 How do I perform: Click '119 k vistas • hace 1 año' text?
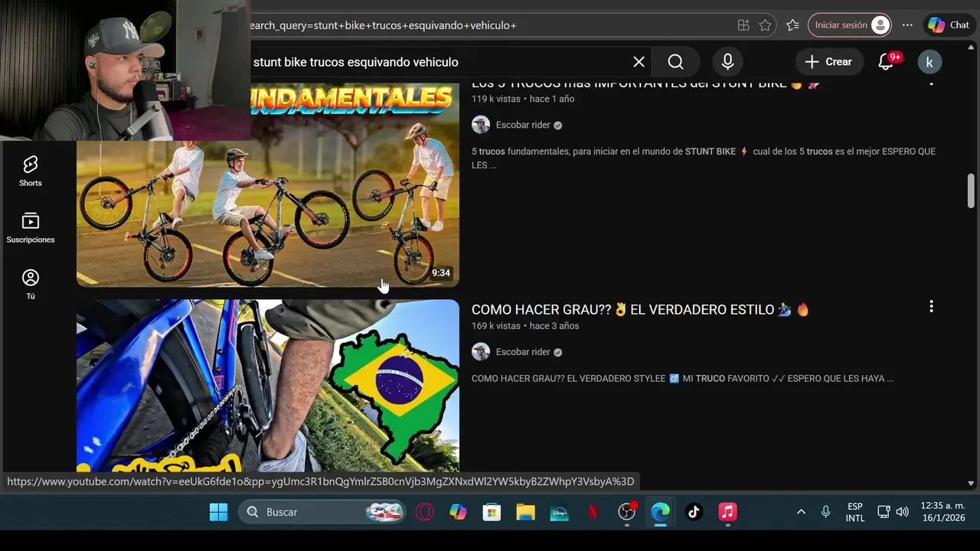(523, 99)
